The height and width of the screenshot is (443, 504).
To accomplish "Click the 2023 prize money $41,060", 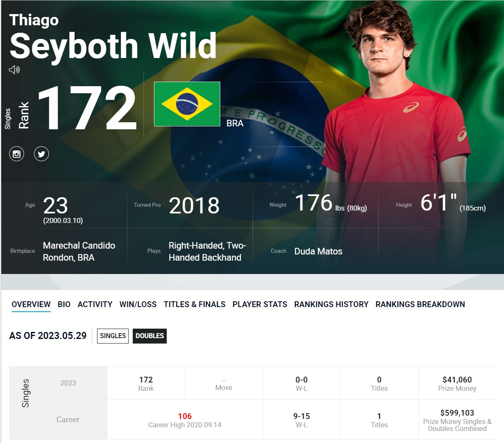I will [457, 380].
